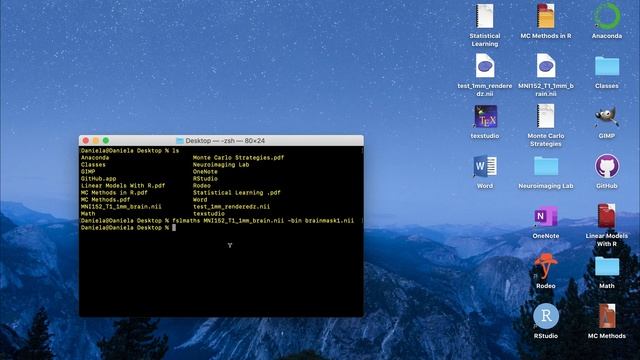The image size is (640, 360).
Task: Click 'Monte Carlo Strategies.pdf' in Terminal listing
Action: pos(238,158)
